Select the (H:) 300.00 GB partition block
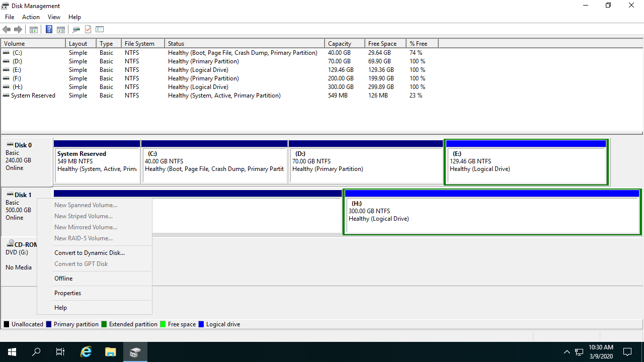Viewport: 644px width, 362px height. (491, 214)
